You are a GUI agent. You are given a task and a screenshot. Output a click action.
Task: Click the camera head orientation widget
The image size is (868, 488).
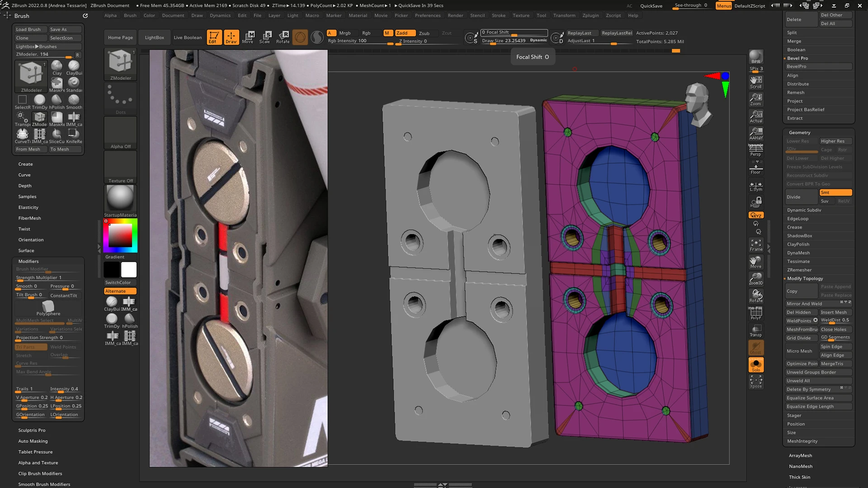click(698, 104)
